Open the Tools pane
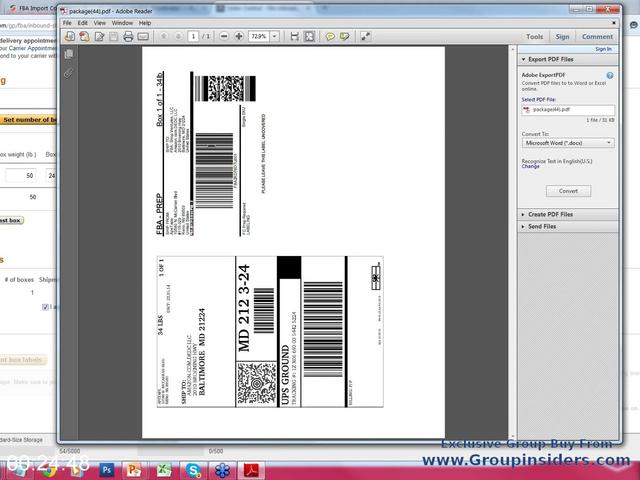This screenshot has width=640, height=480. click(x=534, y=37)
